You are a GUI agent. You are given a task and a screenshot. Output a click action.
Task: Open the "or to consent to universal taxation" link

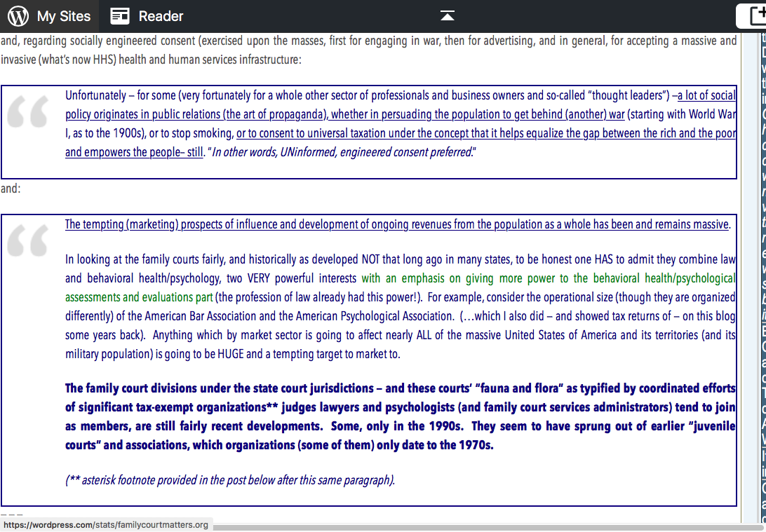(x=485, y=133)
